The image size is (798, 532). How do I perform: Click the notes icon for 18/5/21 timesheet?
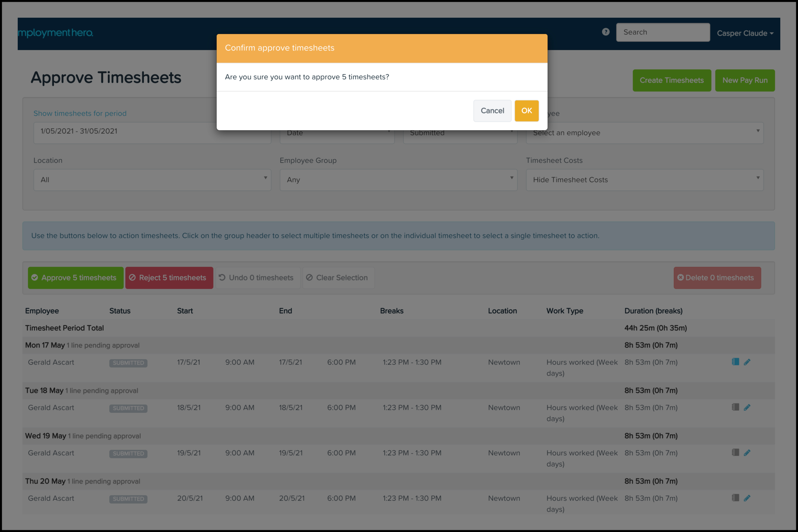point(735,407)
